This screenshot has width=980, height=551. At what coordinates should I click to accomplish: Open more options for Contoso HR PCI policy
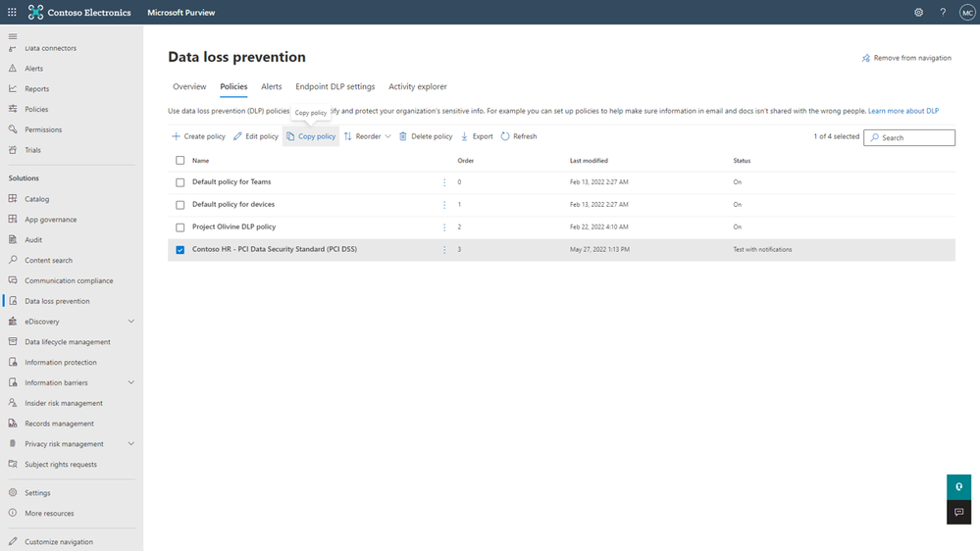[444, 250]
